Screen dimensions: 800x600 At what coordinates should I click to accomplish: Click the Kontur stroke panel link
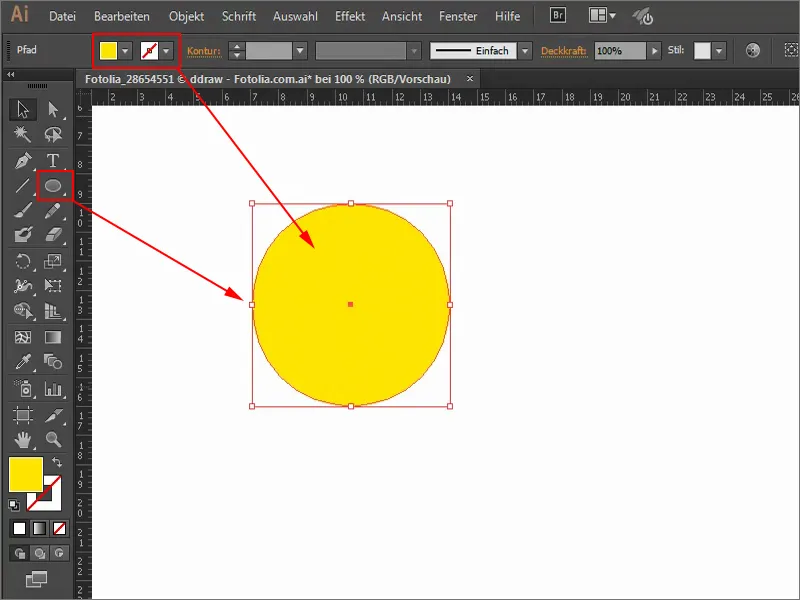204,51
